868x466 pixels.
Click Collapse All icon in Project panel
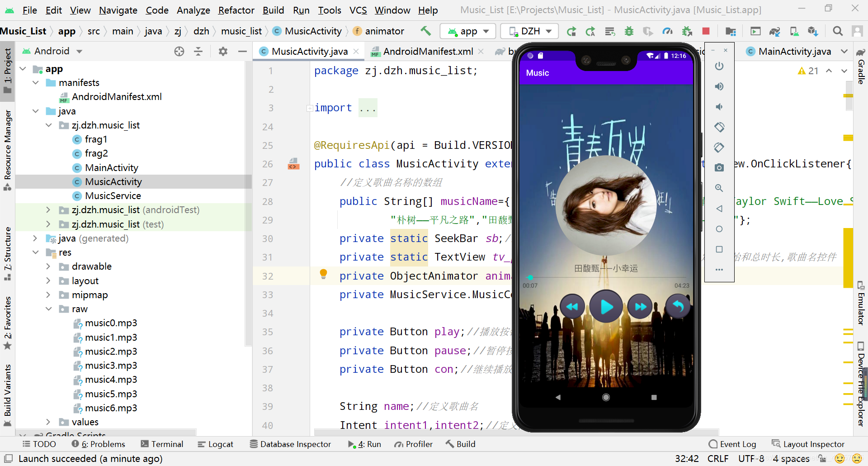tap(198, 52)
